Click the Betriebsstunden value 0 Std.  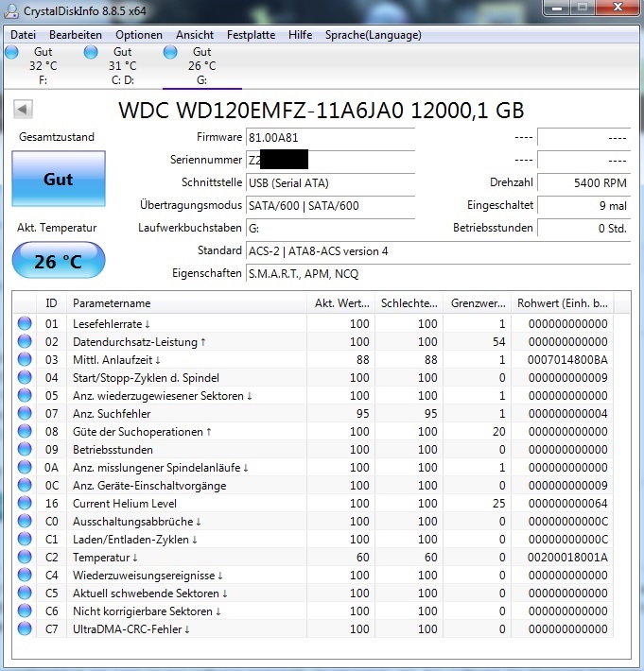click(x=583, y=228)
